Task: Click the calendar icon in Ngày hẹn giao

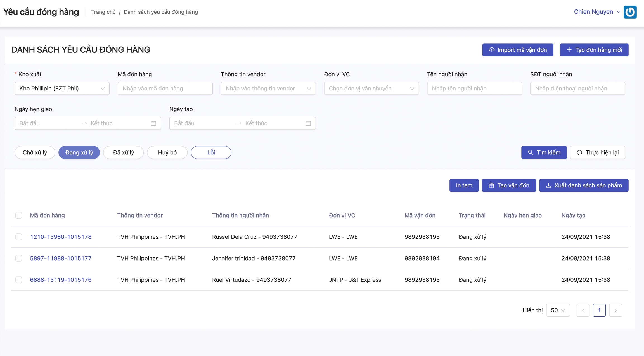Action: coord(153,123)
